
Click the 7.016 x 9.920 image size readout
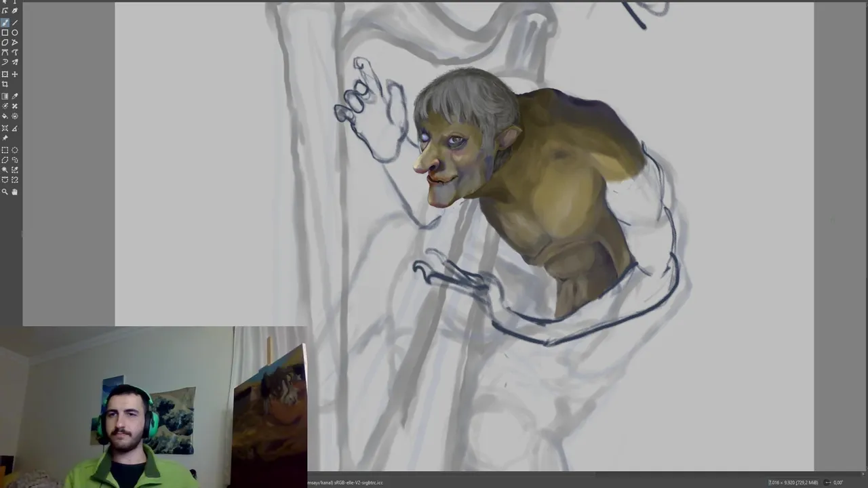point(793,483)
